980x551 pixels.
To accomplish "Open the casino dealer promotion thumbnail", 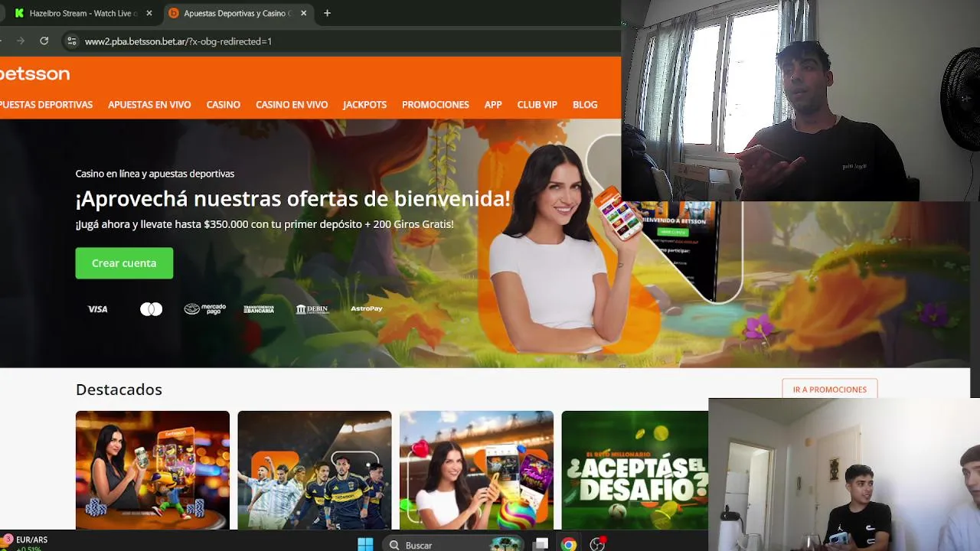I will click(152, 470).
